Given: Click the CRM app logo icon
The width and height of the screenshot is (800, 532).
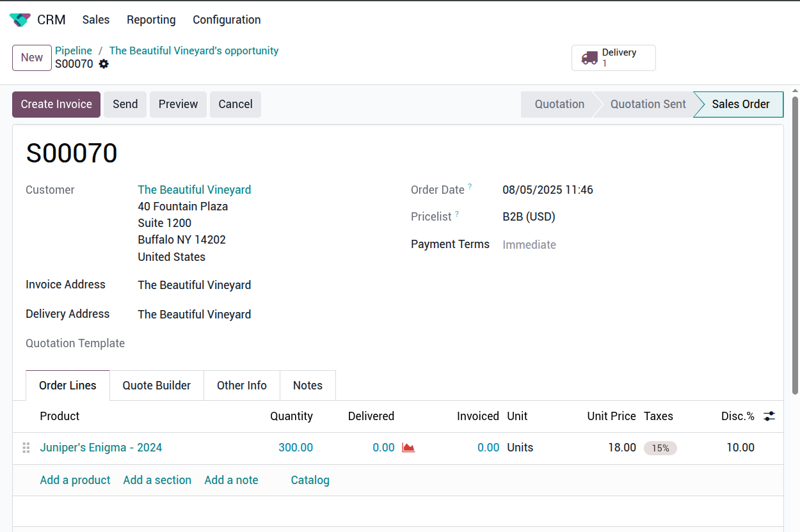Looking at the screenshot, I should coord(20,20).
